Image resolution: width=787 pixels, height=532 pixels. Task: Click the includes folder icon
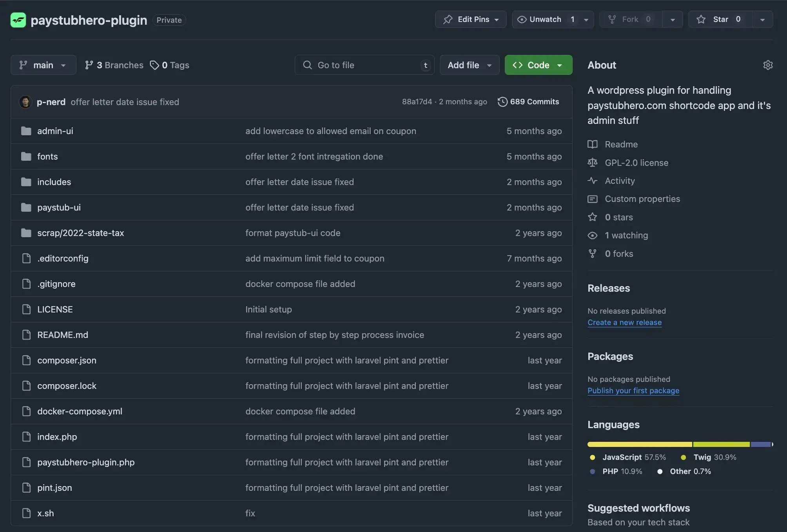(26, 182)
